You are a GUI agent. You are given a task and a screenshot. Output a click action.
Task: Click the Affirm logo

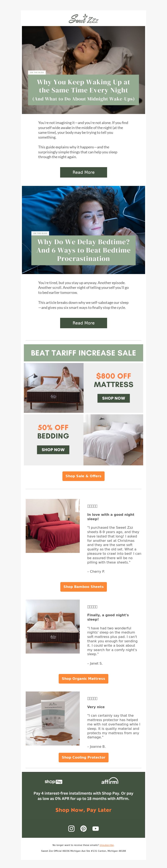(110, 781)
